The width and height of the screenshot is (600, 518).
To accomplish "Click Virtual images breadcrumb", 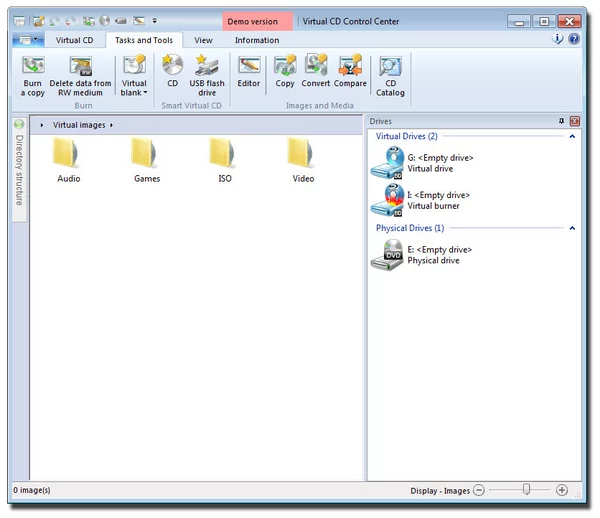I will [79, 125].
